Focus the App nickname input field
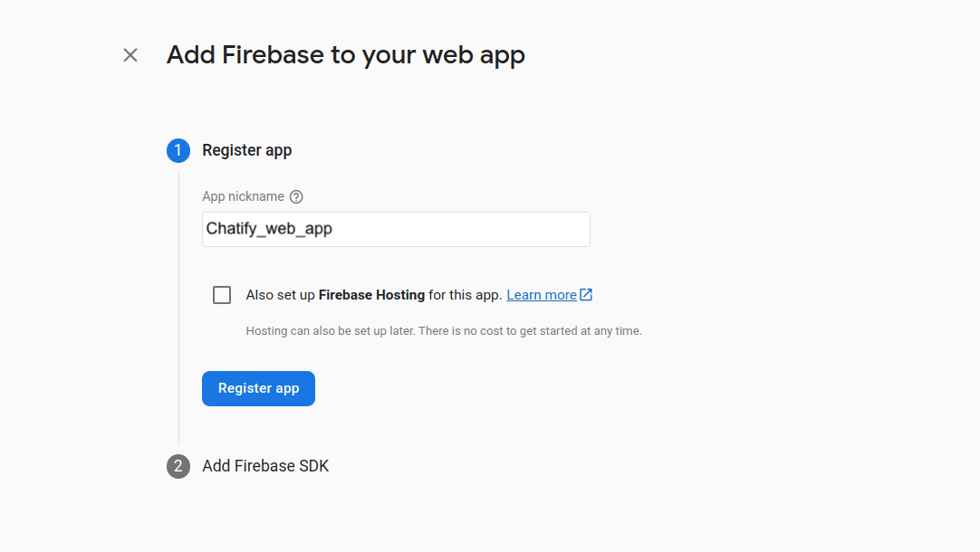The width and height of the screenshot is (980, 552). [396, 229]
